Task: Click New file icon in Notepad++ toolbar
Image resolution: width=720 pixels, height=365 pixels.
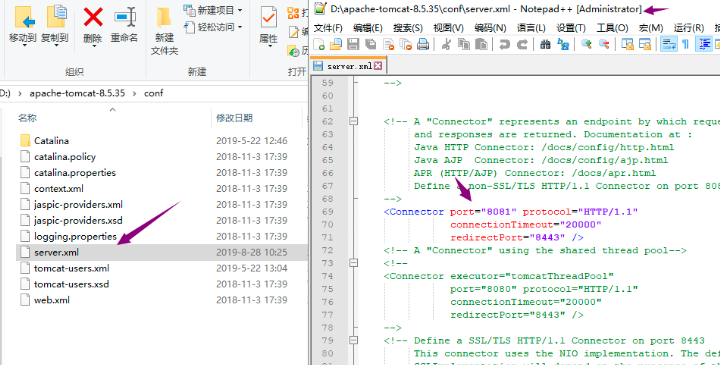Action: (x=319, y=45)
